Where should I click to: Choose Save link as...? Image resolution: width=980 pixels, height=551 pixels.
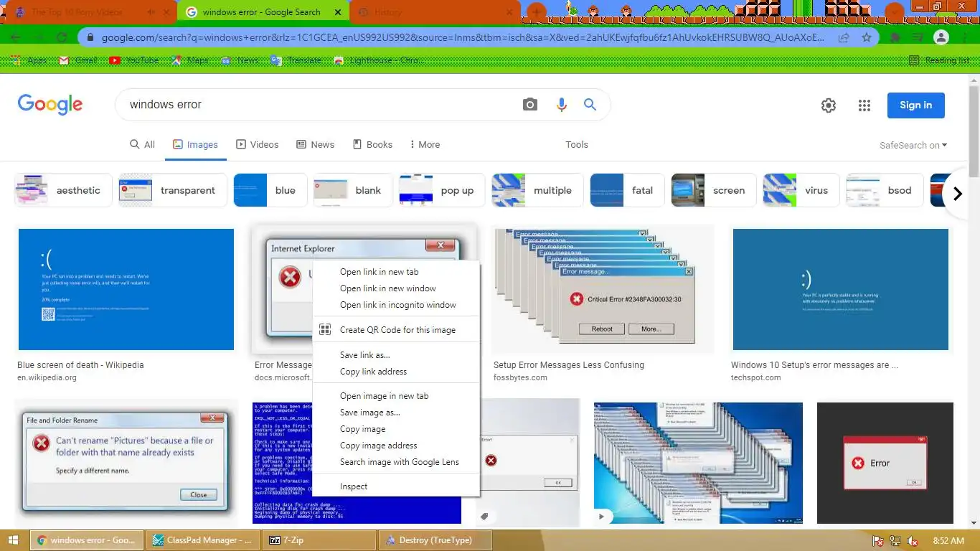tap(396, 355)
